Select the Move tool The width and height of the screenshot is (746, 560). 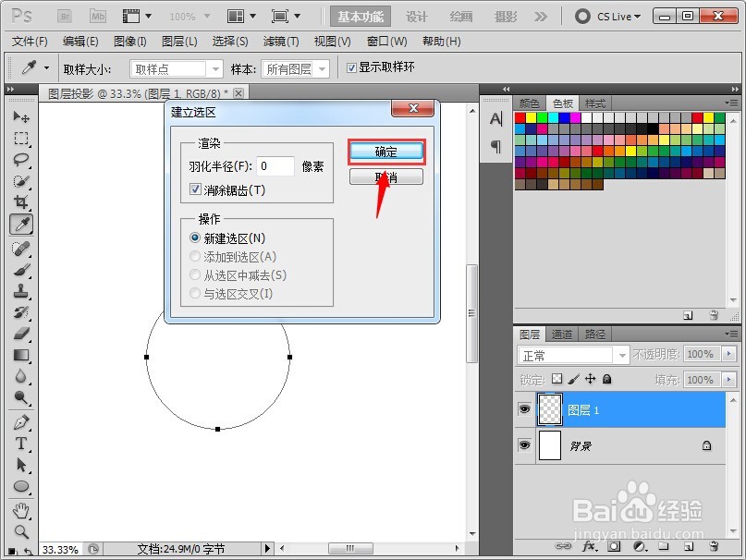coord(21,116)
